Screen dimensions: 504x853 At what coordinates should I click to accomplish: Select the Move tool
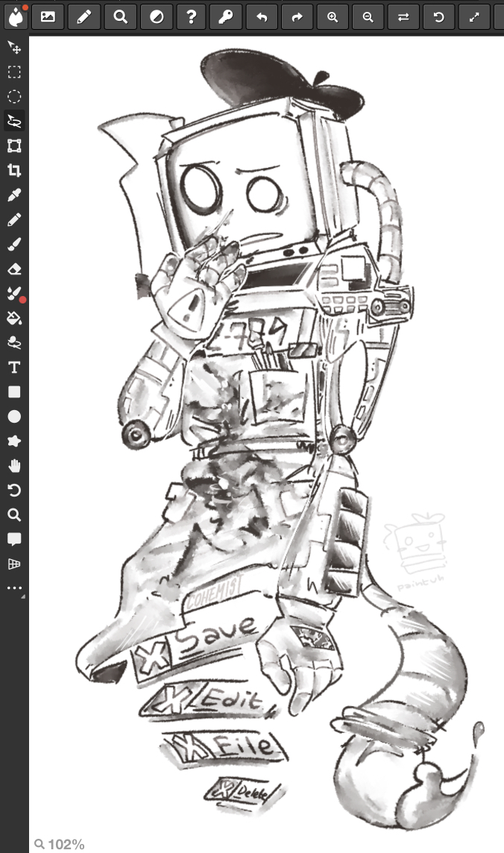click(x=14, y=47)
